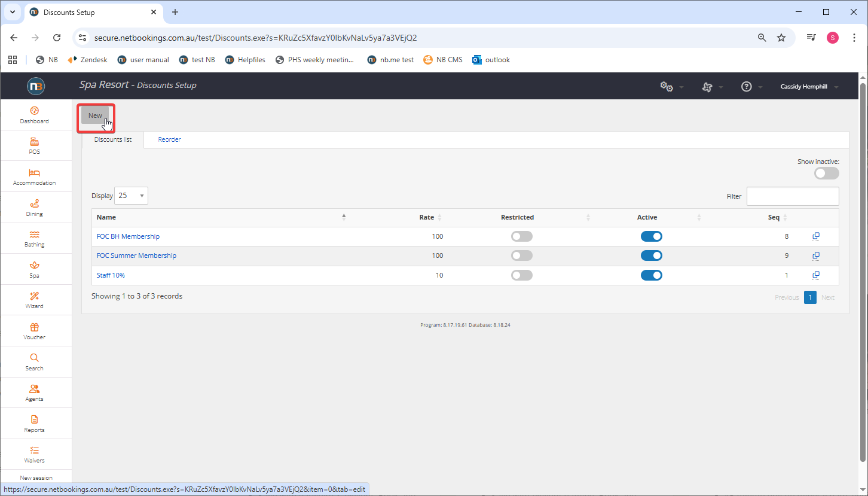Click the New discount button
Screen dimensions: 868x496
[x=95, y=115]
